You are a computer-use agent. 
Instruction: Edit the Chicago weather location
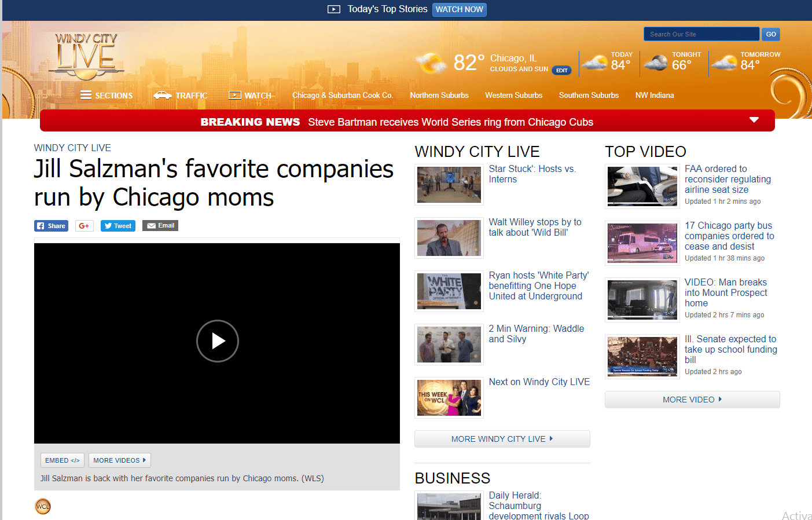562,71
